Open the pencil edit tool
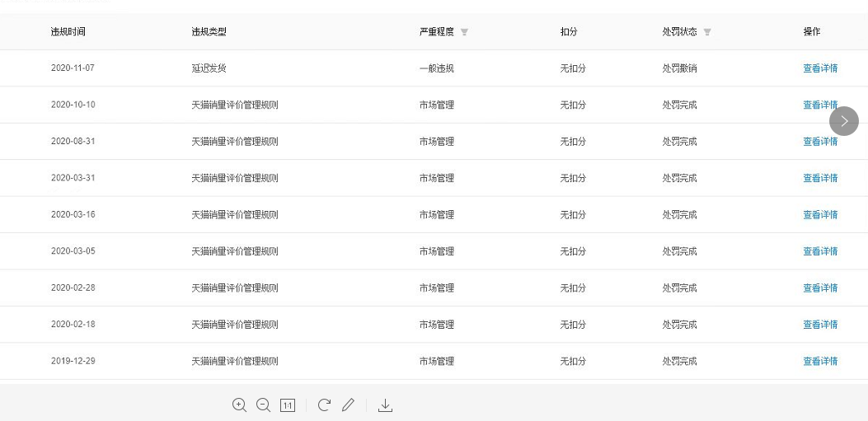The image size is (868, 421). [x=348, y=405]
